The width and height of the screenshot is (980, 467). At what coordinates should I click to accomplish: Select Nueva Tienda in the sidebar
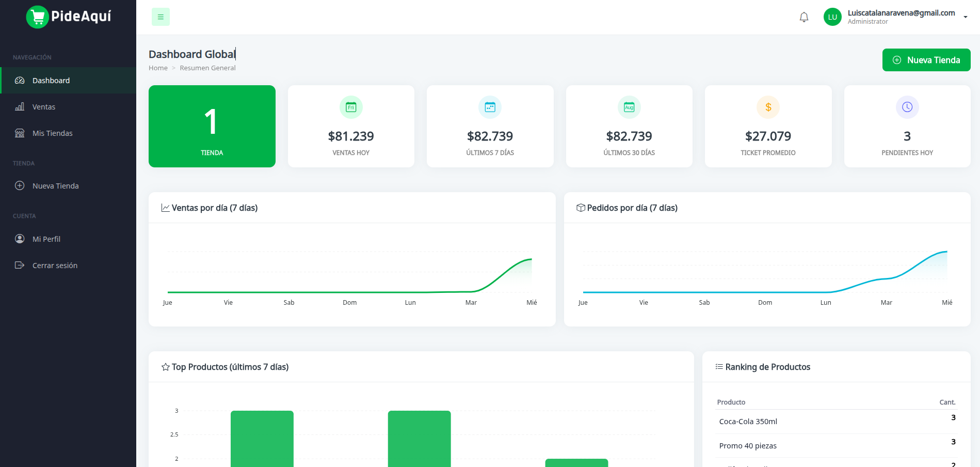click(x=68, y=186)
